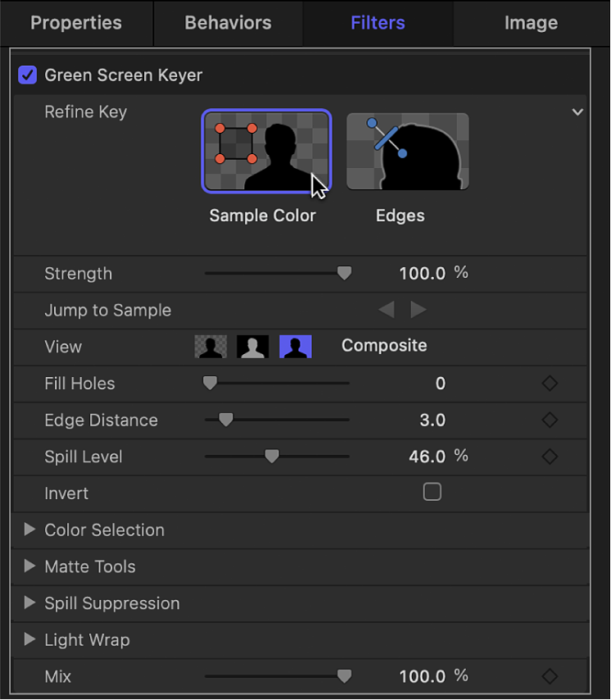Add a keyframe for Mix

click(549, 676)
